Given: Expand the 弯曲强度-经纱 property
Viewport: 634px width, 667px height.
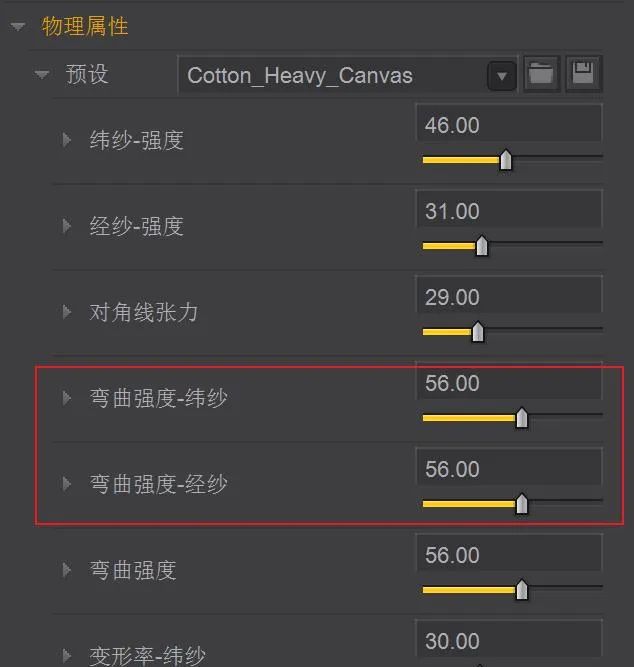Looking at the screenshot, I should (x=66, y=484).
